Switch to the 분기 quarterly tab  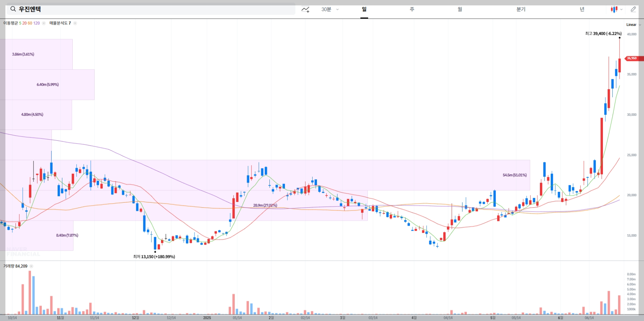coord(521,9)
